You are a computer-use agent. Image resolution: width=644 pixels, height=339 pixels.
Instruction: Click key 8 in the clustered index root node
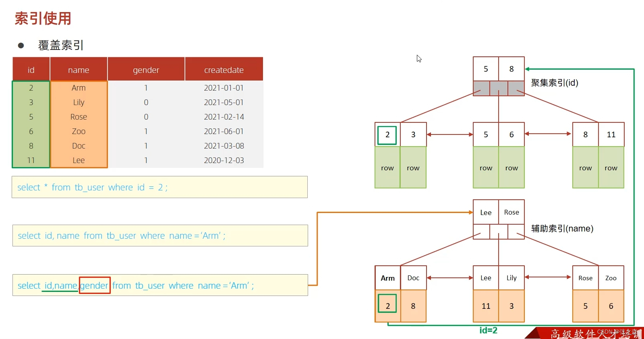point(511,69)
